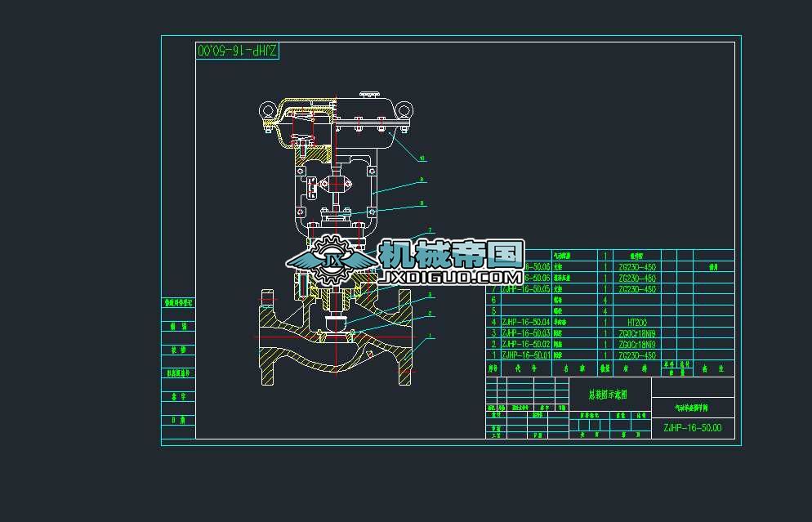Image resolution: width=812 pixels, height=522 pixels.
Task: Select the 材料 column header
Action: (637, 368)
